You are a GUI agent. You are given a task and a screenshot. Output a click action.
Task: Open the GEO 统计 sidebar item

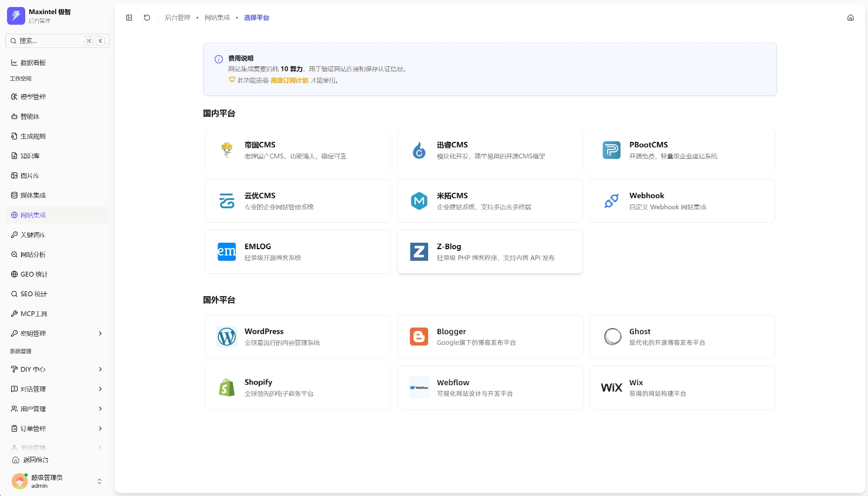point(34,274)
